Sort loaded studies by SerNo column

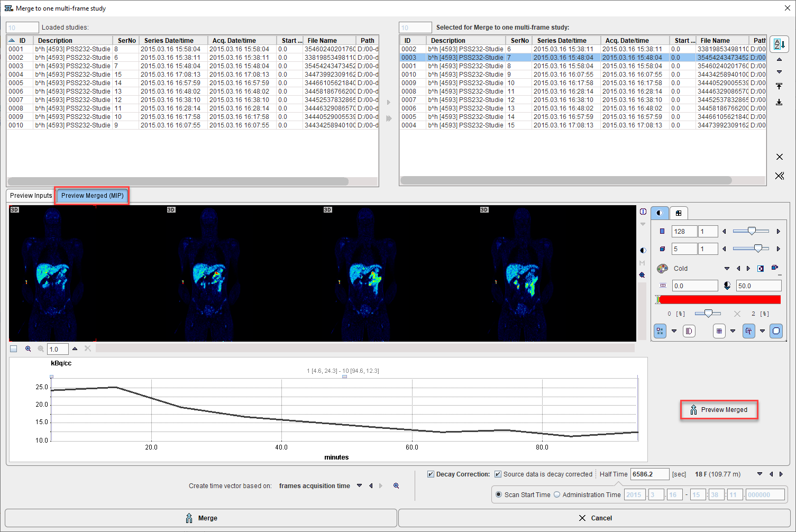point(127,40)
